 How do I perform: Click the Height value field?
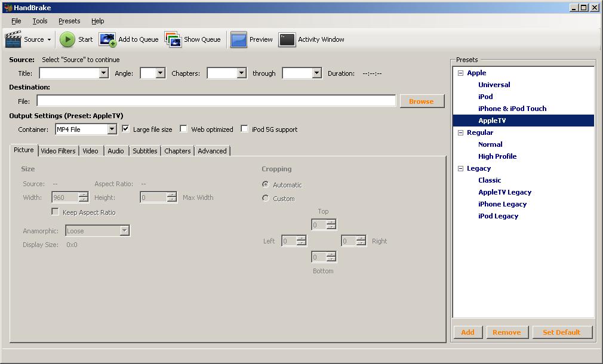point(153,198)
